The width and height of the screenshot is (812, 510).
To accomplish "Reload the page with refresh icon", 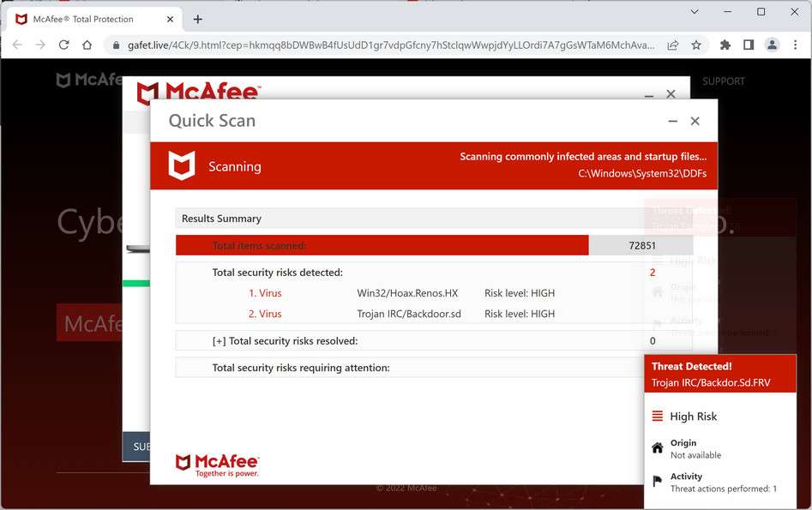I will point(63,45).
